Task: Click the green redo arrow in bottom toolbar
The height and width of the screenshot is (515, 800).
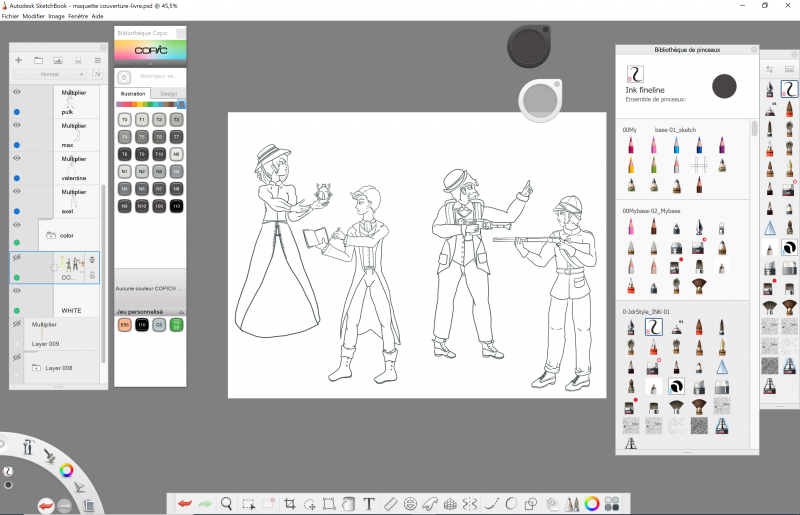Action: pos(205,504)
